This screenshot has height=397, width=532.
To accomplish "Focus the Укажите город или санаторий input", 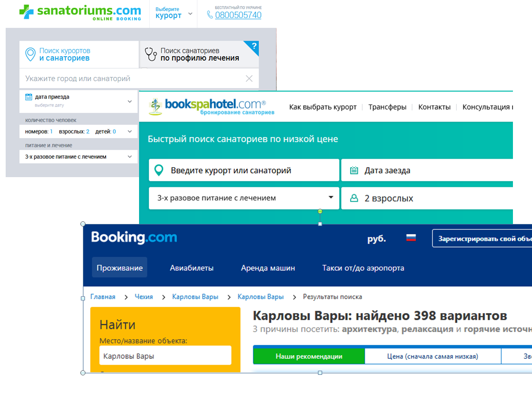I will click(x=139, y=79).
